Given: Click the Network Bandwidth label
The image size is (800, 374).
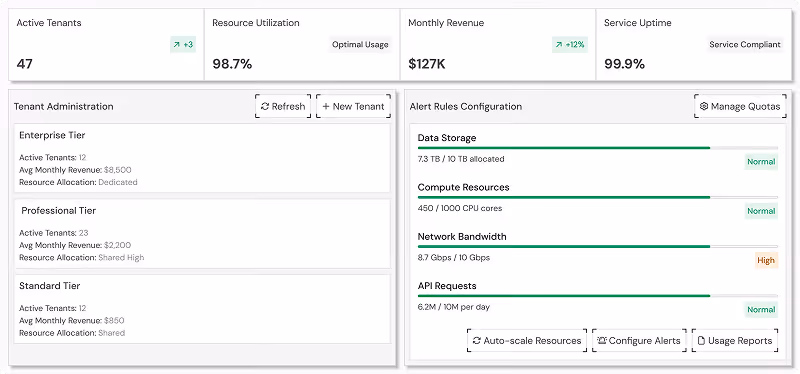Looking at the screenshot, I should [x=462, y=237].
